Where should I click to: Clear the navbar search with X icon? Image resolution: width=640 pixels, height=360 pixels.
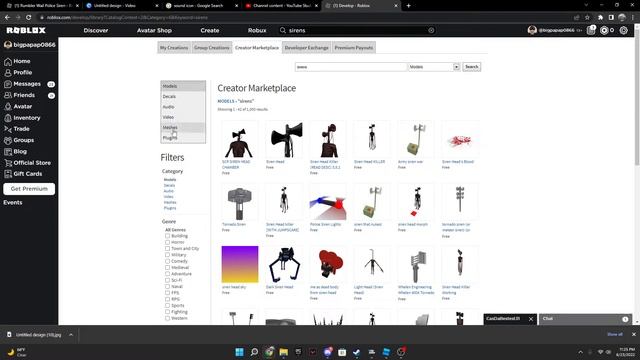tap(431, 30)
